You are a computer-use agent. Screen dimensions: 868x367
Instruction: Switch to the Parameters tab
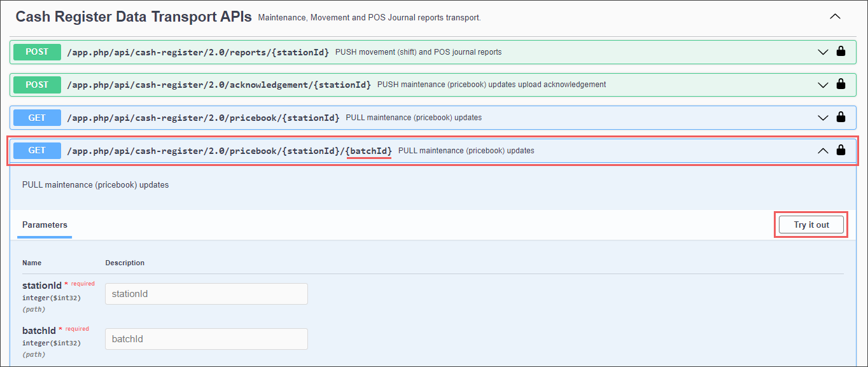click(x=44, y=225)
